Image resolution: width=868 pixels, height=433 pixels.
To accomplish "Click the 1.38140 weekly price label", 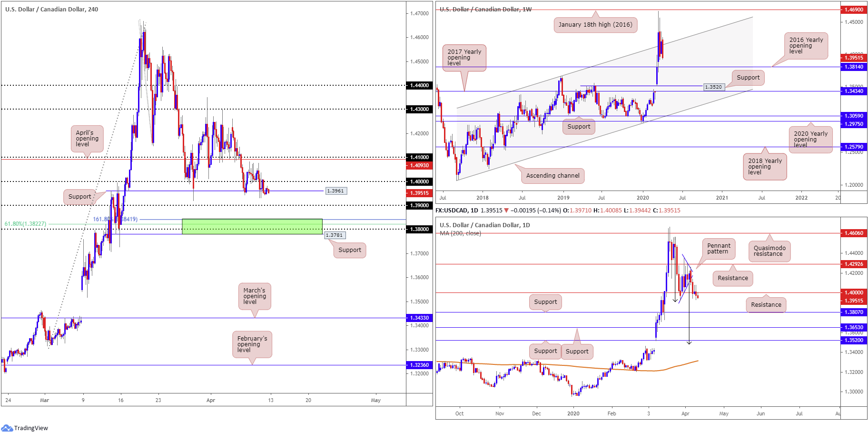I will tap(854, 67).
